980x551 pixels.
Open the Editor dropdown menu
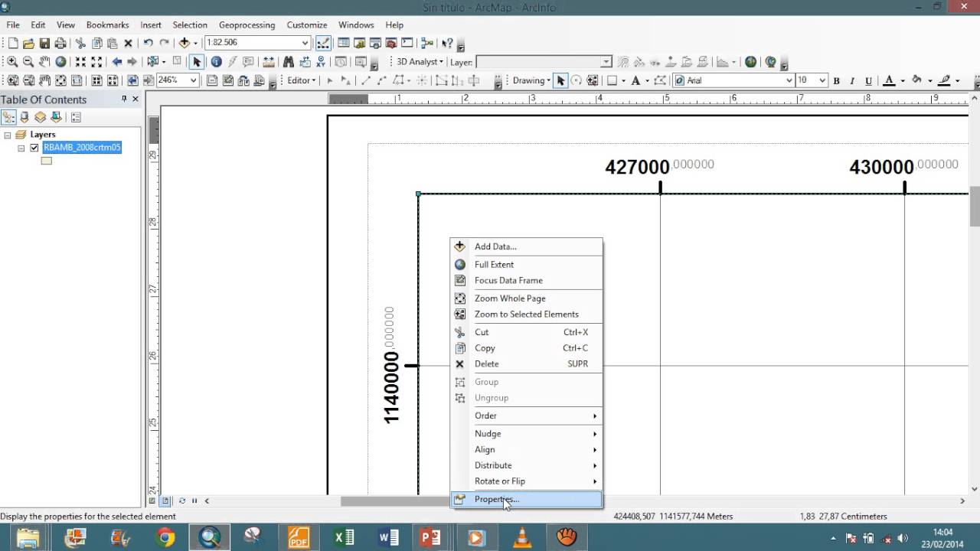(302, 80)
